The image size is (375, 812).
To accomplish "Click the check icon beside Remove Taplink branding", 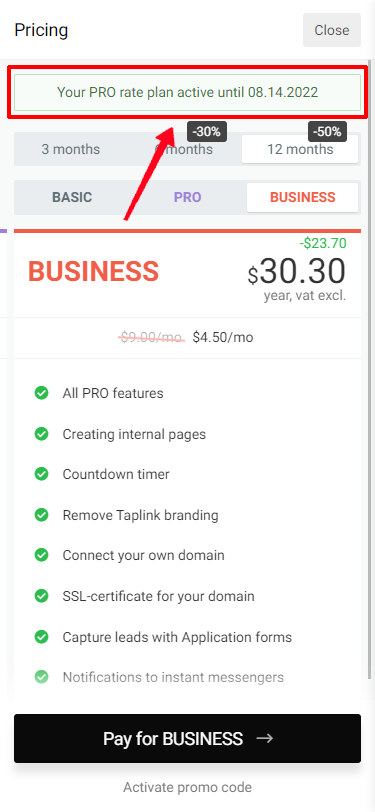I will click(x=41, y=515).
